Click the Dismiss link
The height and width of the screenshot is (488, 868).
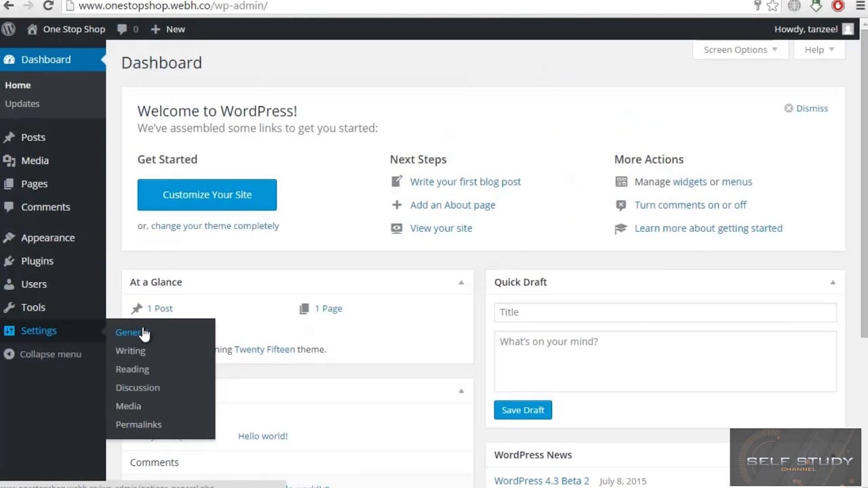click(812, 108)
